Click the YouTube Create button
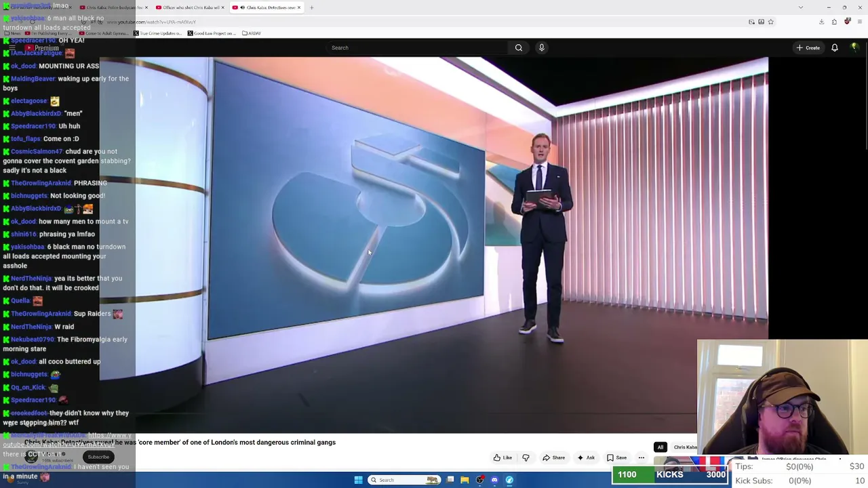 808,47
